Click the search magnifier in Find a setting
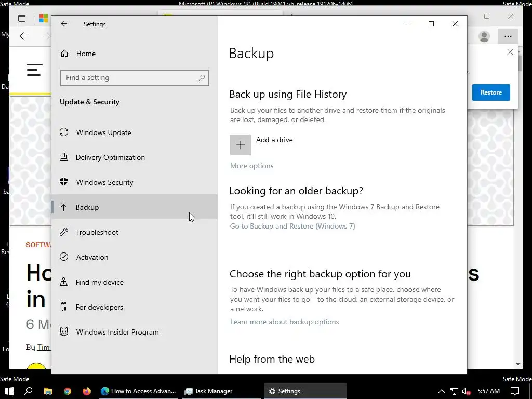The height and width of the screenshot is (399, 532). [202, 78]
